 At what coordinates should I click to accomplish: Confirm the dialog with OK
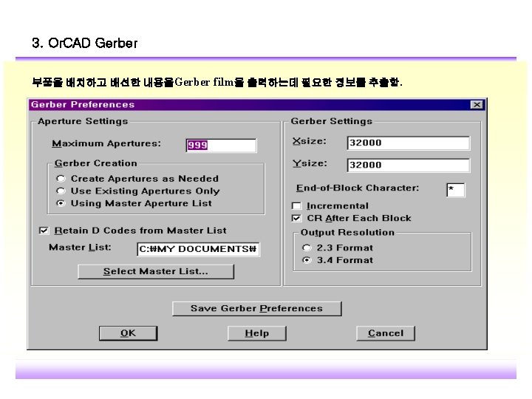(x=129, y=333)
